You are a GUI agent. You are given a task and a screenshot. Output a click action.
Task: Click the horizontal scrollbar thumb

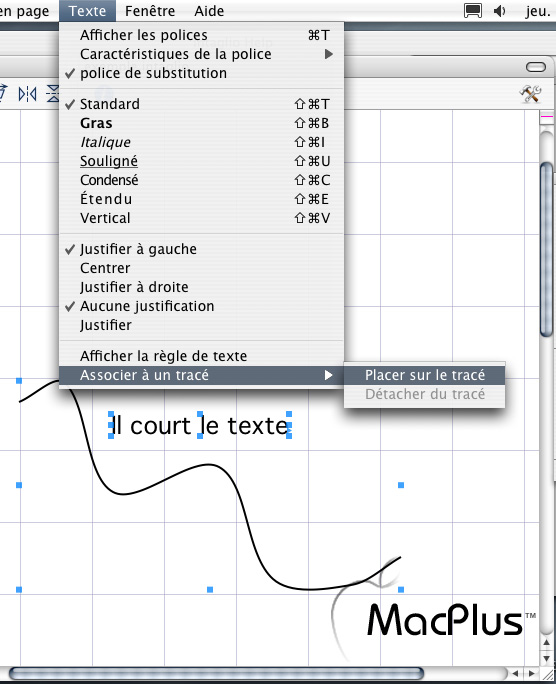[216, 674]
